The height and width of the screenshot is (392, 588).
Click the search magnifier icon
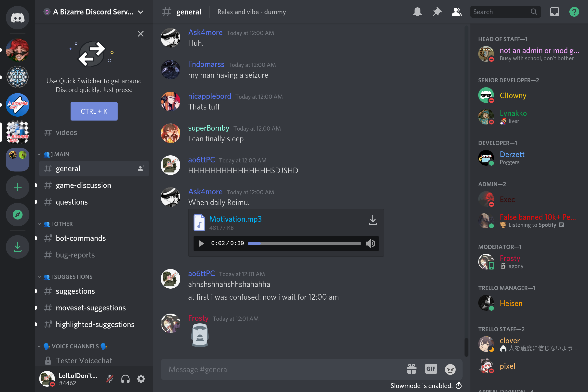[x=534, y=12]
